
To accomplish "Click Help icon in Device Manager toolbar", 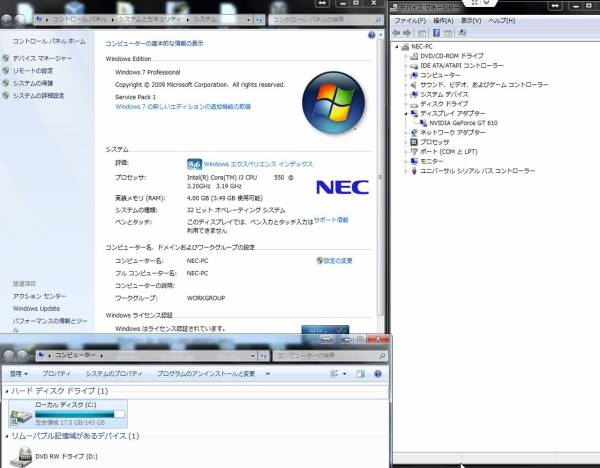I will click(436, 33).
